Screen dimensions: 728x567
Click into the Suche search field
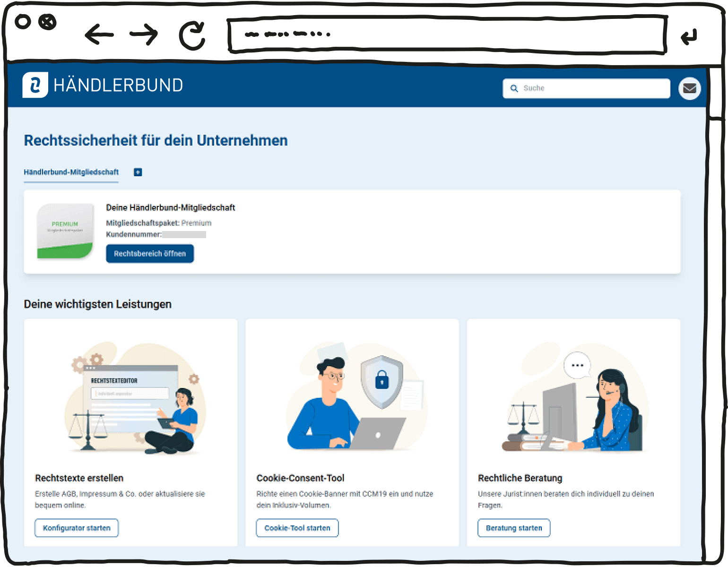pyautogui.click(x=586, y=88)
